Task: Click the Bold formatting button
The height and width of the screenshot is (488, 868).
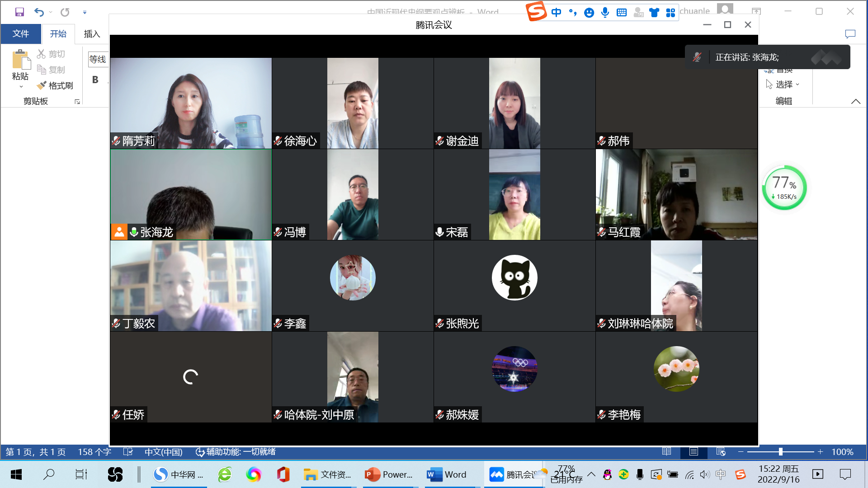Action: coord(95,80)
